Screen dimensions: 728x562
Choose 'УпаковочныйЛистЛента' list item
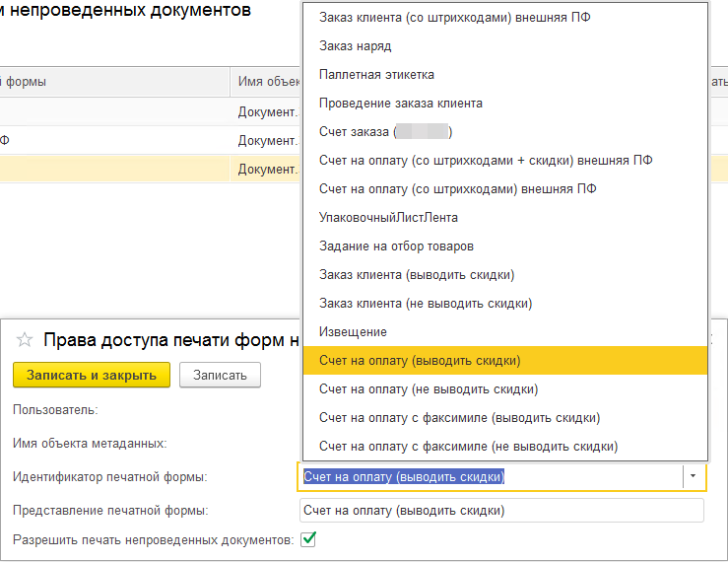point(388,217)
